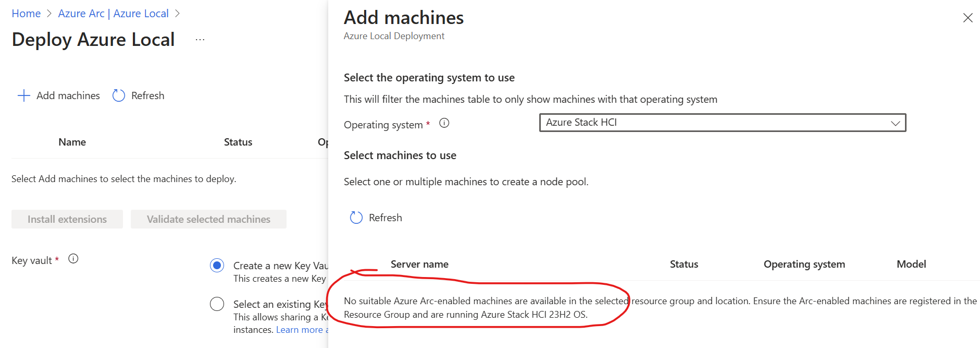Open the Key vault info tooltip icon
Screen dimensions: 980x348
pyautogui.click(x=73, y=259)
